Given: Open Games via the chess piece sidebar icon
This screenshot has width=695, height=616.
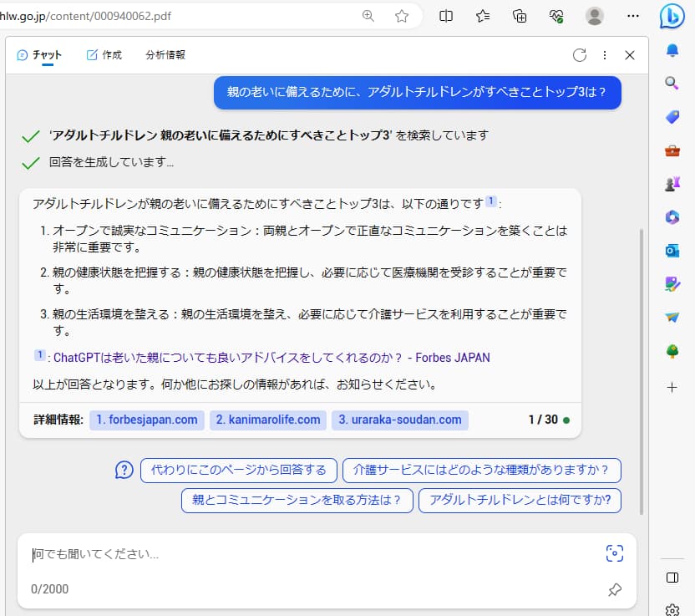Looking at the screenshot, I should tap(672, 184).
